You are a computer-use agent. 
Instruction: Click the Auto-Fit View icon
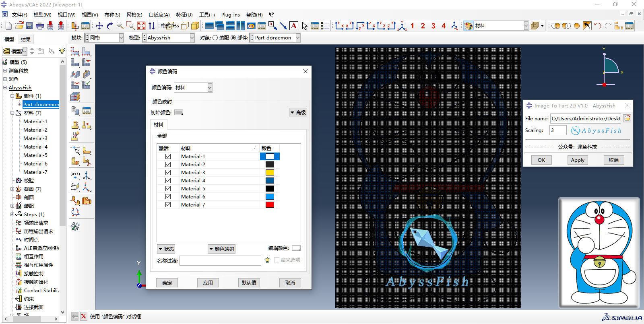click(141, 26)
